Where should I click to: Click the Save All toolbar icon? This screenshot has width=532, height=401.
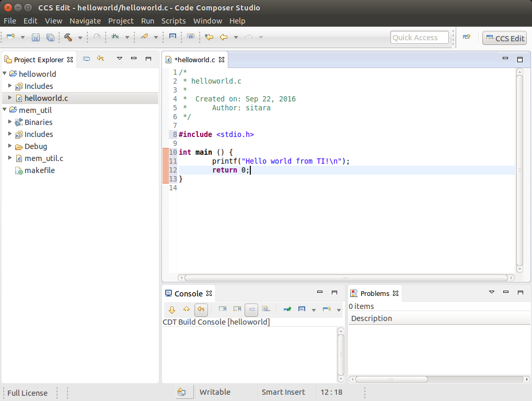pyautogui.click(x=50, y=37)
